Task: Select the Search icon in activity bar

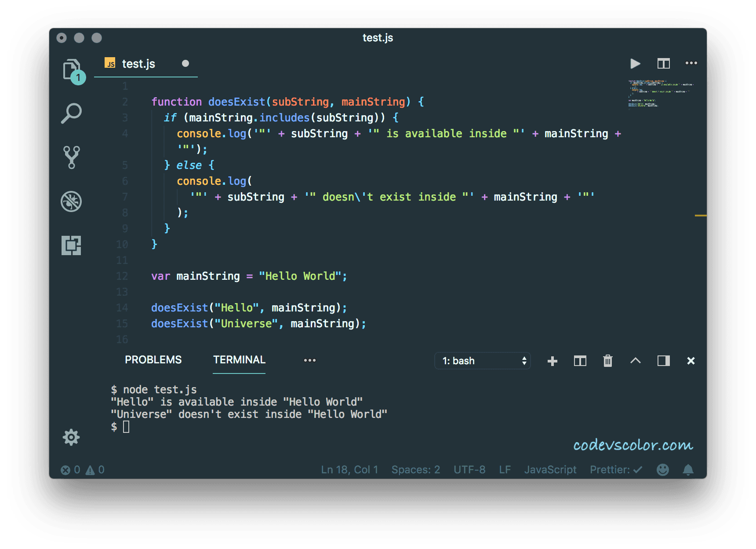Action: point(71,113)
